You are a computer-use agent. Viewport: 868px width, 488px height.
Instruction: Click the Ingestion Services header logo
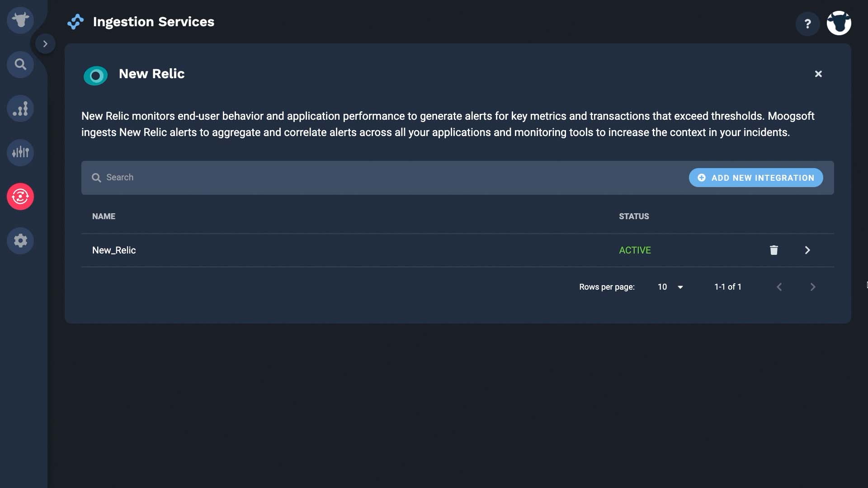pos(75,22)
